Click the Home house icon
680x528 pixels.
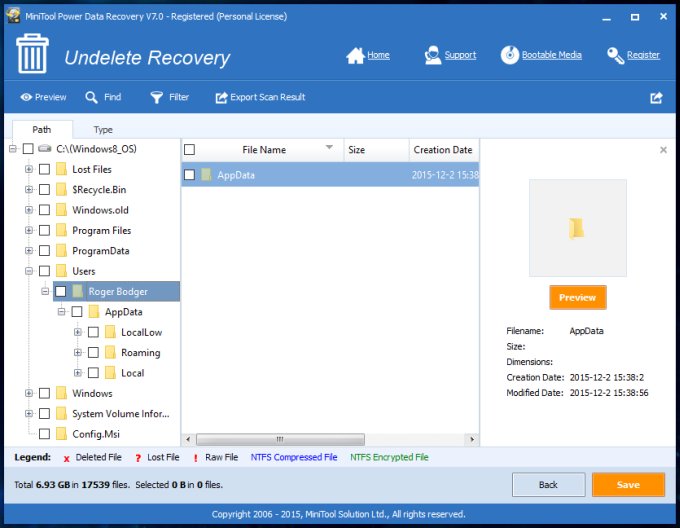point(355,55)
